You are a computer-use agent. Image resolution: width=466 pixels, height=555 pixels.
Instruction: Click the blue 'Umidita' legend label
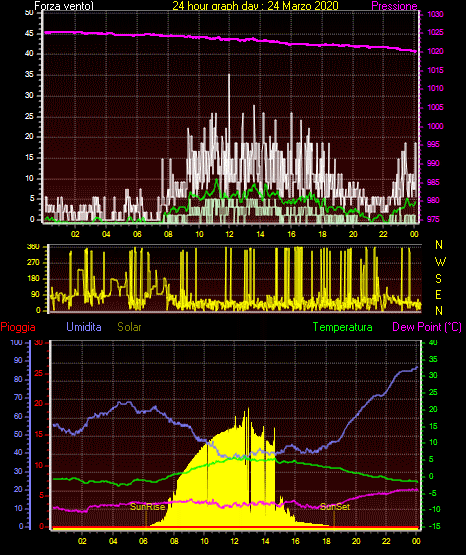(84, 327)
